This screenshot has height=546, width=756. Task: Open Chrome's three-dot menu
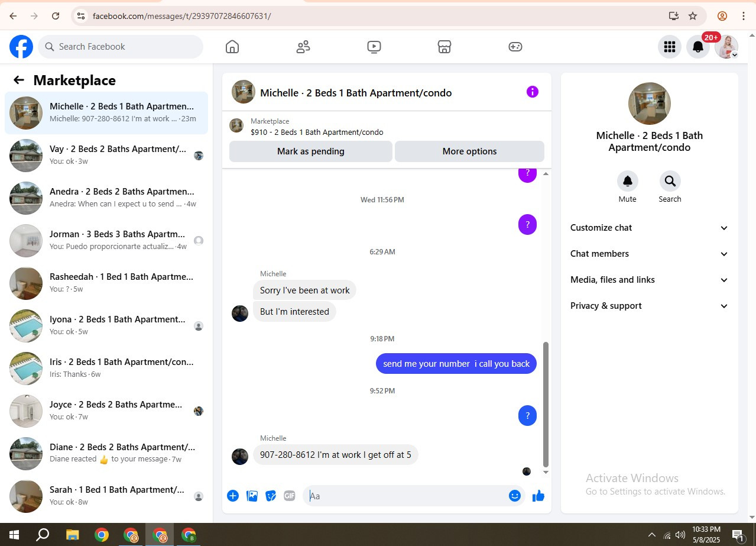[x=744, y=16]
